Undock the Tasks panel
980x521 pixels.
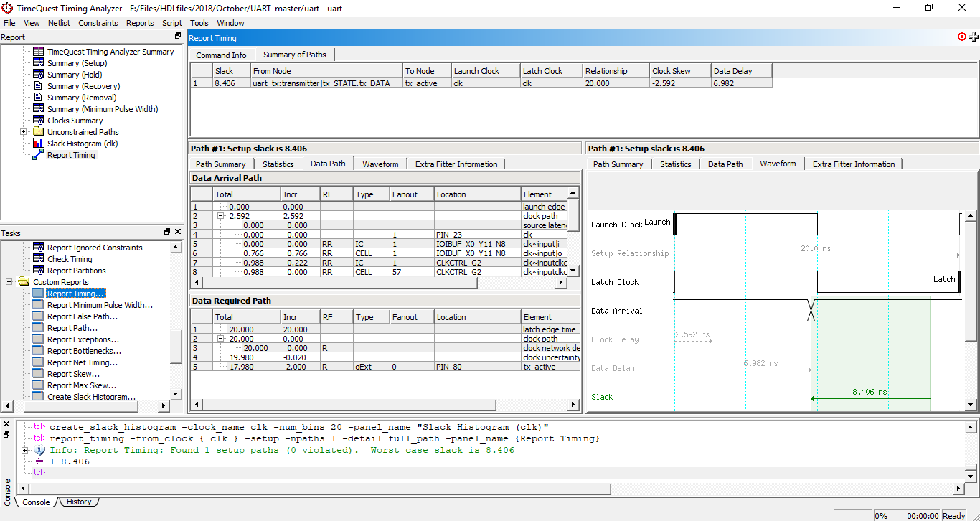point(167,232)
